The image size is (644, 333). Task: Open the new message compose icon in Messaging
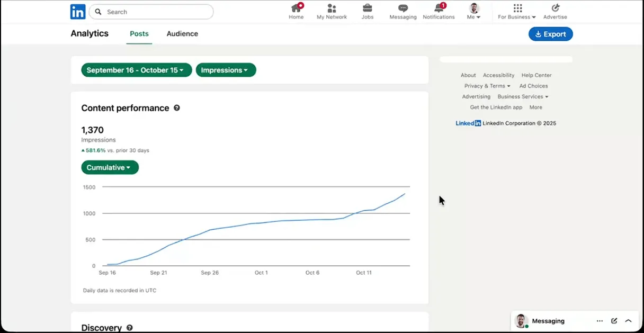point(614,320)
